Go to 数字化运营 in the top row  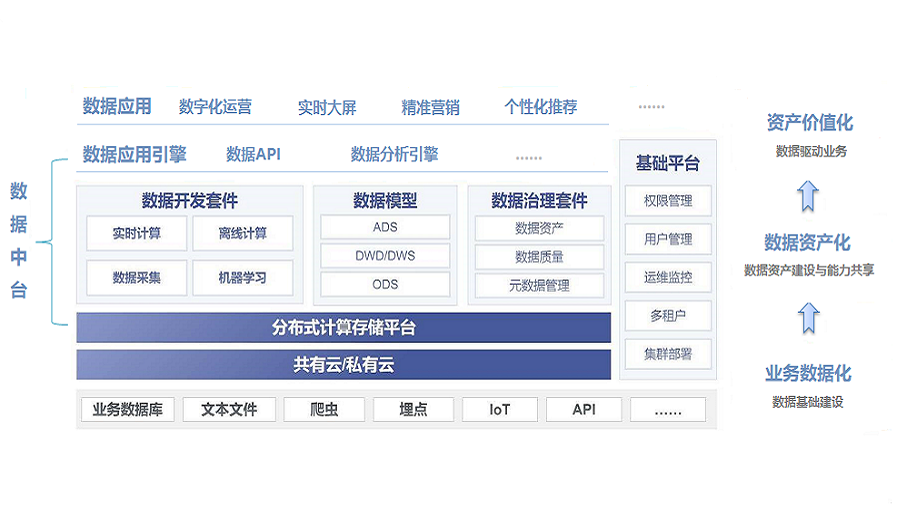click(x=215, y=107)
